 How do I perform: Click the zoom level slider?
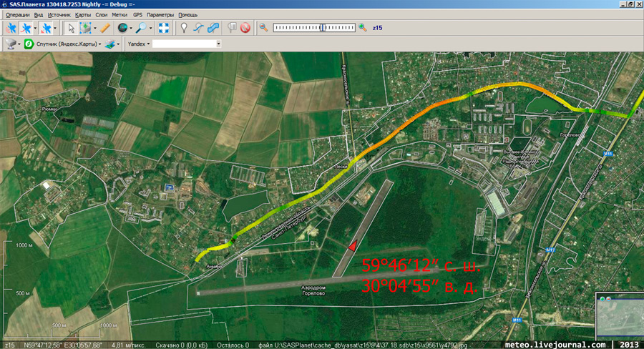pos(313,28)
